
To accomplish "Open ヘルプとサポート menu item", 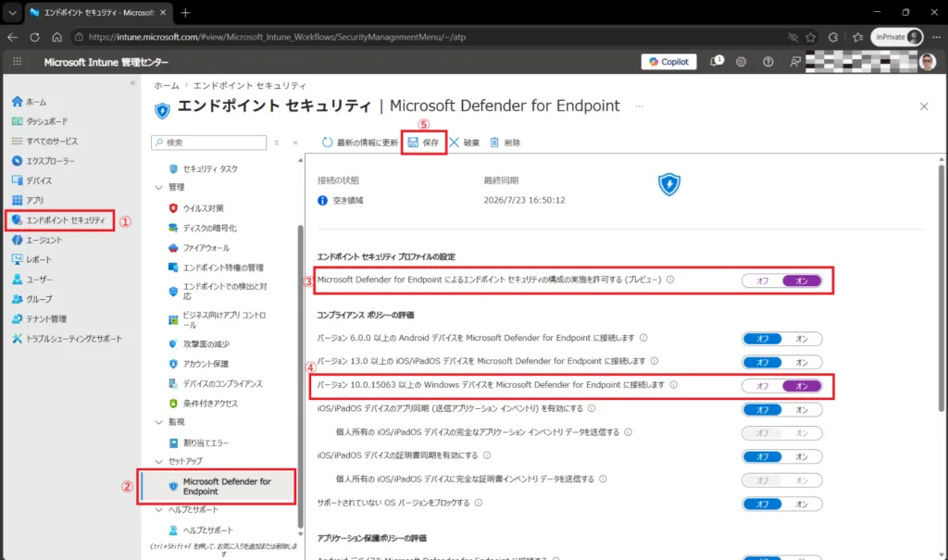I will [x=201, y=530].
